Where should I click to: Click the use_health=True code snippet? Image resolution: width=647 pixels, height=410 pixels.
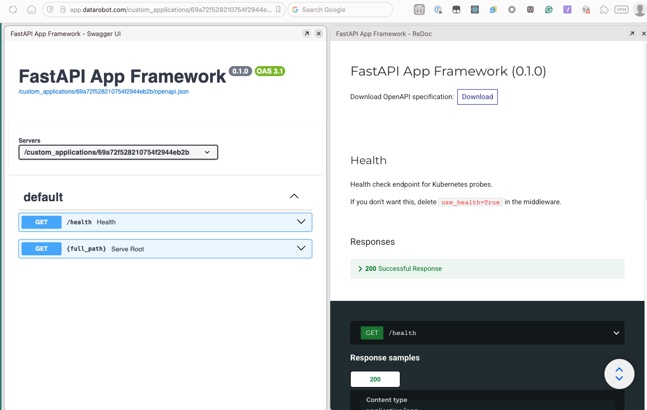click(470, 202)
